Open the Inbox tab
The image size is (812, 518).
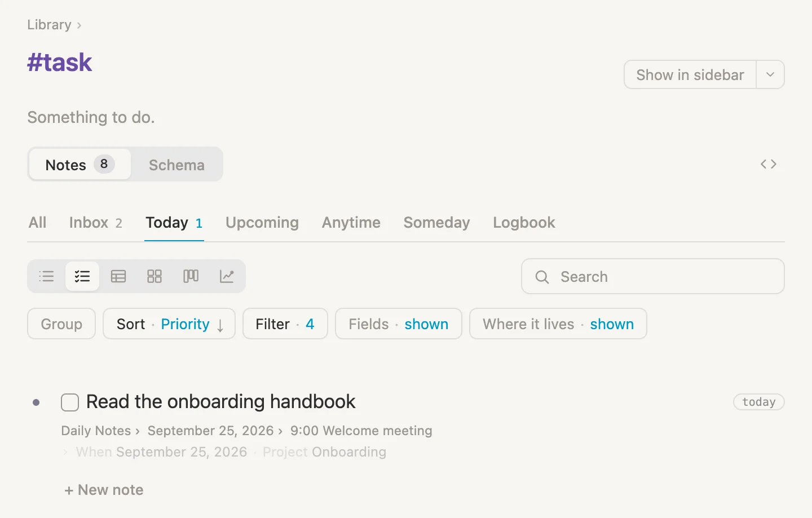click(95, 223)
